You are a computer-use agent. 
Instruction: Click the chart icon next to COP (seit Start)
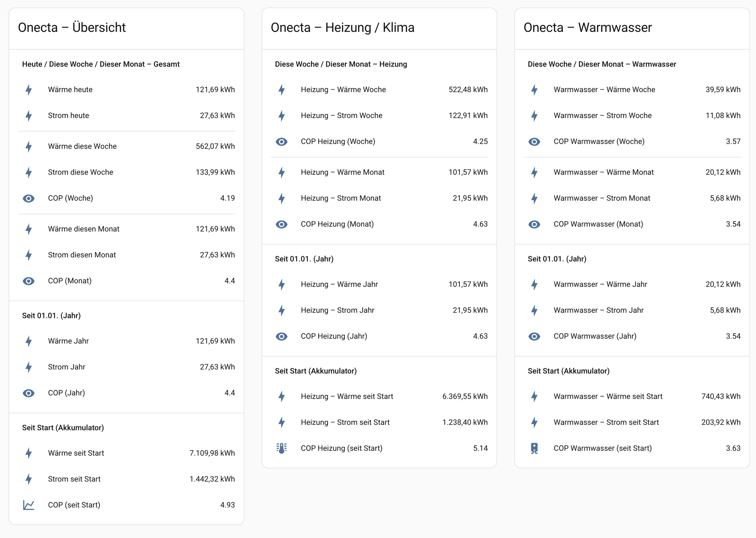[28, 505]
